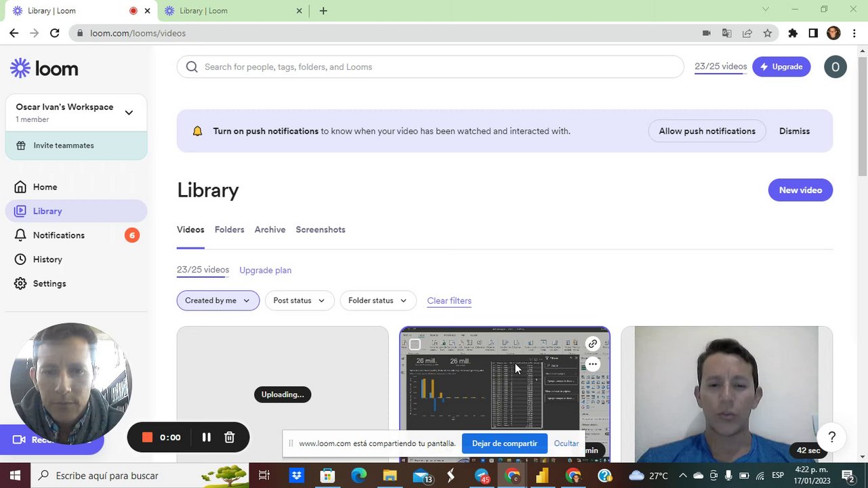Switch to the second Library | Loom tab

point(234,11)
